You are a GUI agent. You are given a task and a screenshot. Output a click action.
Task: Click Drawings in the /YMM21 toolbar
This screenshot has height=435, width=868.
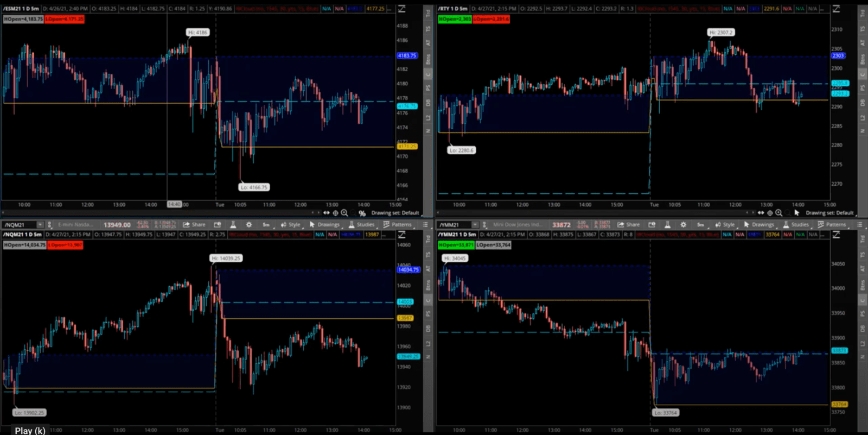click(x=759, y=225)
